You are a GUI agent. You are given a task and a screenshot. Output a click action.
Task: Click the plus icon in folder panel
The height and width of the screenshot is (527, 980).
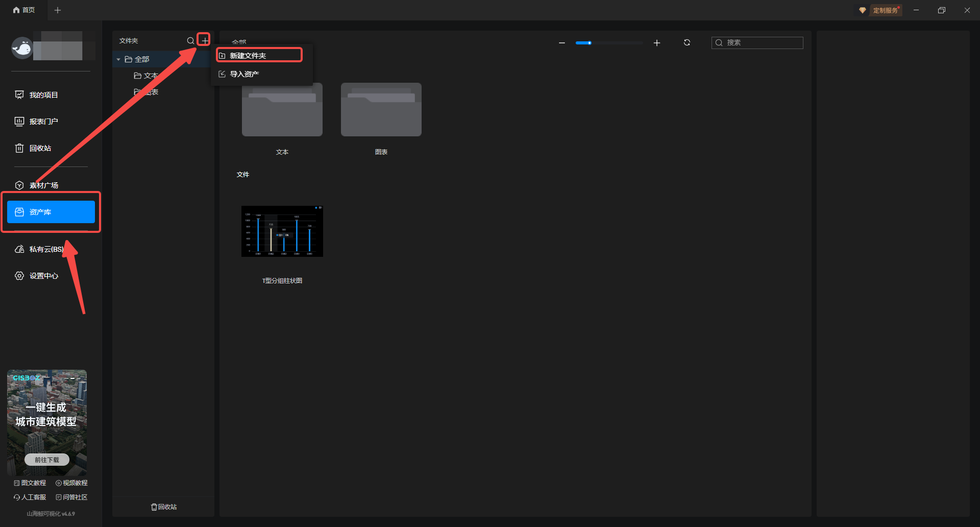point(204,40)
